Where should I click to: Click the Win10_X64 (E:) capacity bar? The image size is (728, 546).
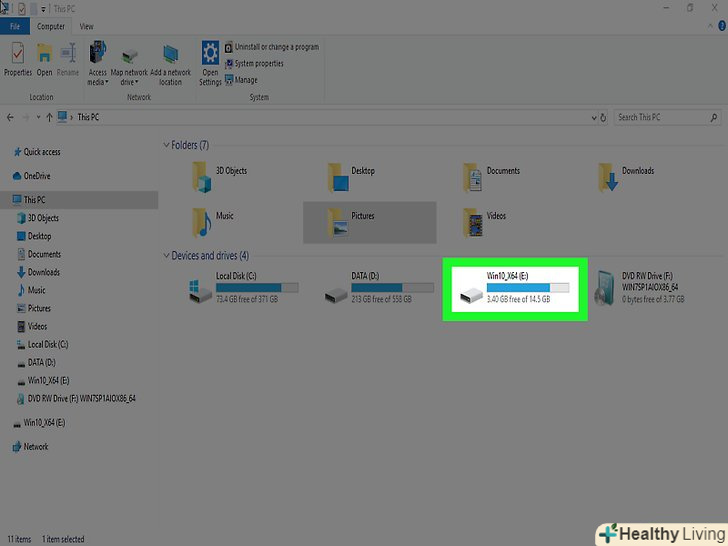point(528,287)
